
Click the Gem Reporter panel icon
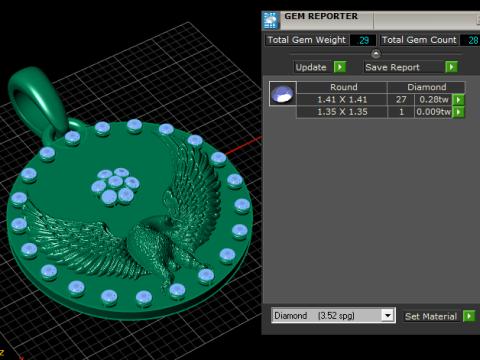[270, 20]
